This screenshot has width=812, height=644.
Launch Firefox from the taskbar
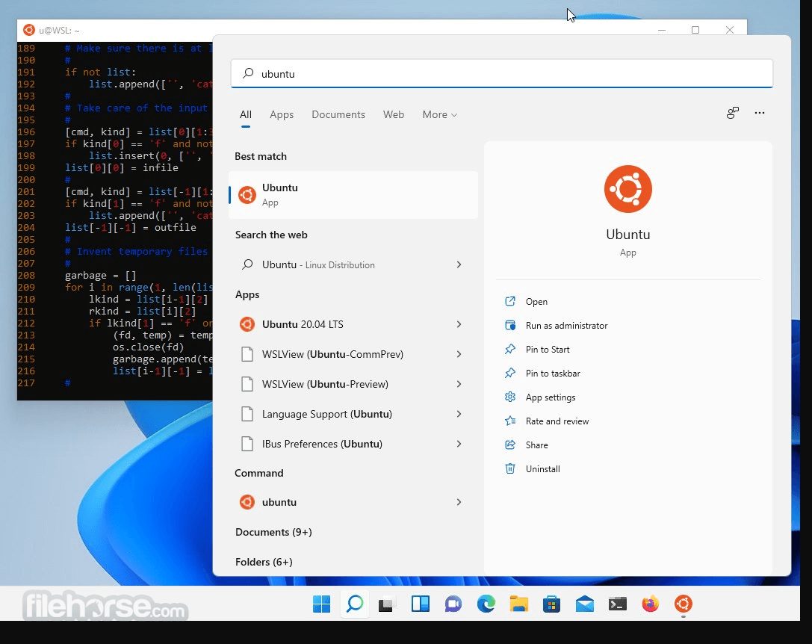point(651,604)
